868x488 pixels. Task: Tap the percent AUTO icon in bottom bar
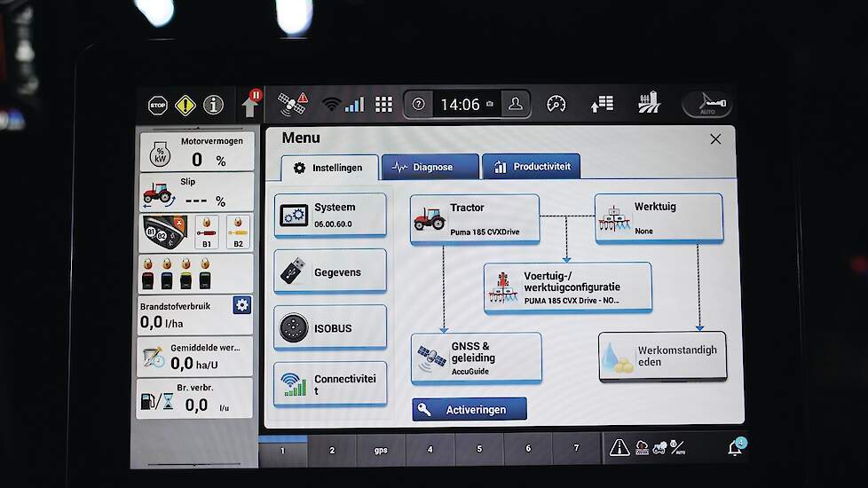[x=678, y=446]
